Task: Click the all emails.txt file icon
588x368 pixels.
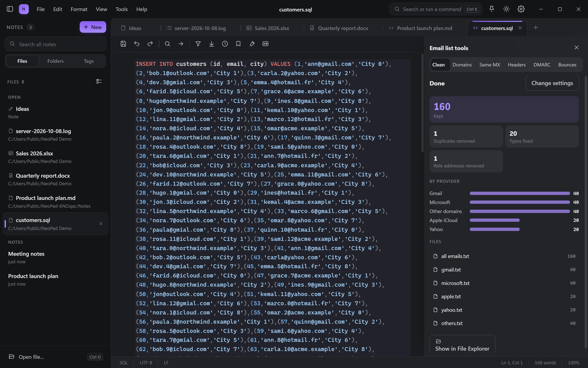Action: (435, 256)
